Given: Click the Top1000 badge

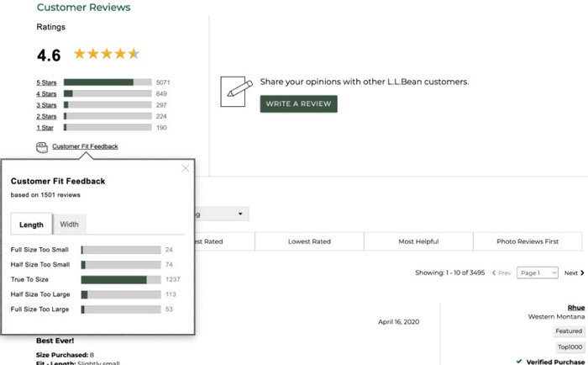Looking at the screenshot, I should [570, 347].
